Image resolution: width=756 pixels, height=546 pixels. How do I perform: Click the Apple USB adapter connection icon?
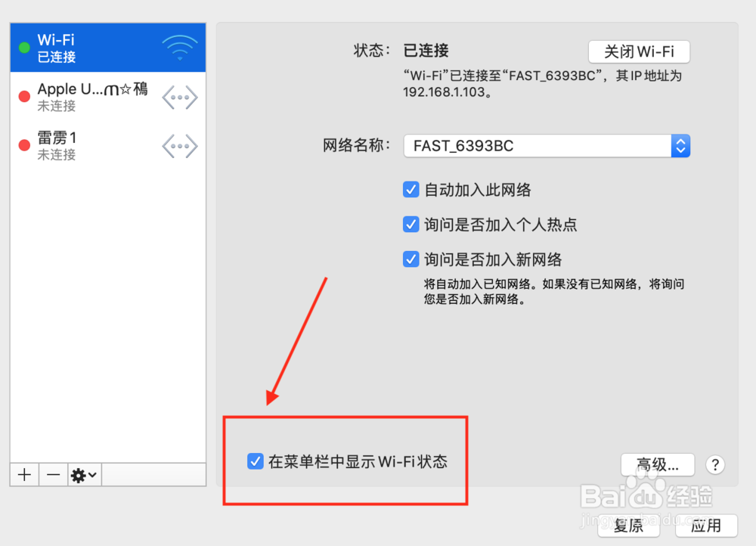(x=180, y=98)
